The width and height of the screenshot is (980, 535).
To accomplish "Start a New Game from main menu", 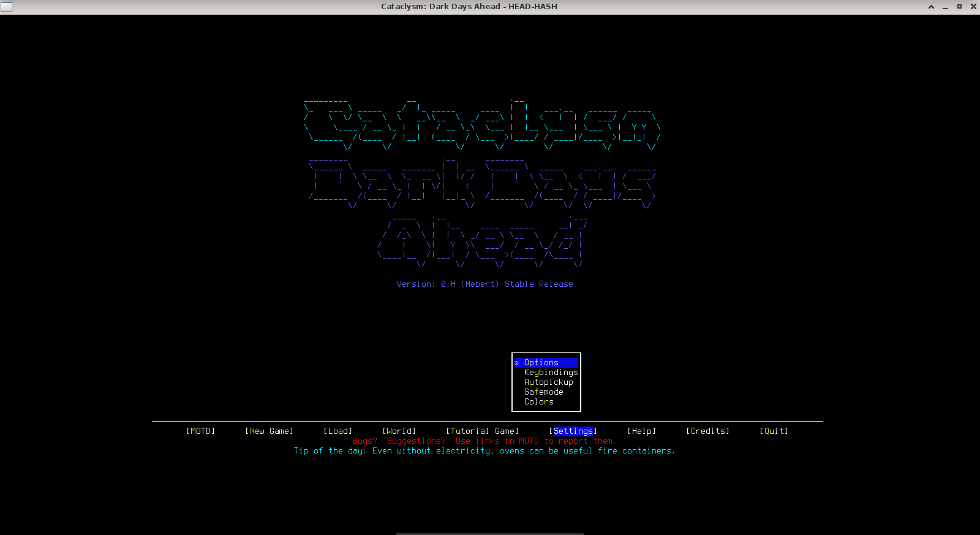I will coord(269,431).
